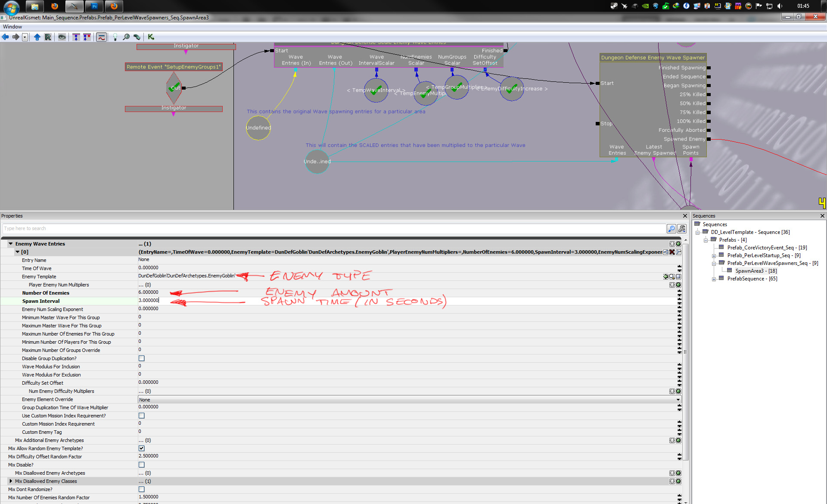The height and width of the screenshot is (504, 827).
Task: Add Num Enemy Difficulty Multipliers element
Action: coord(678,391)
